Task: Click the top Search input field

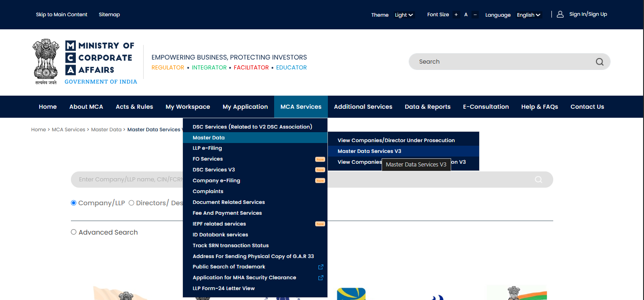Action: point(509,62)
